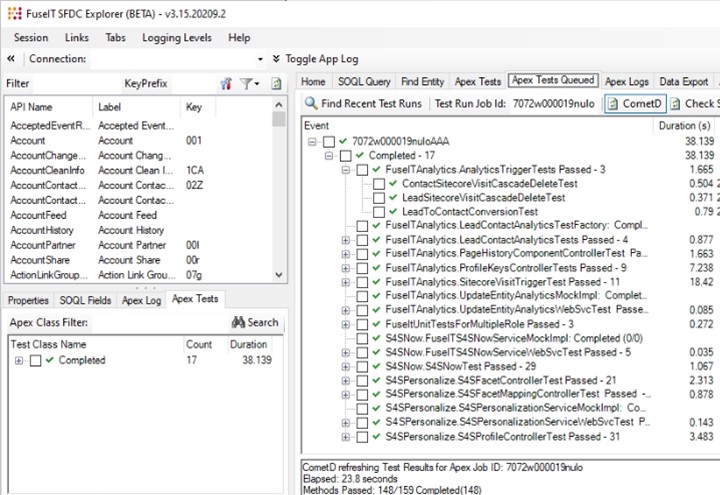Collapse the AnalyticsTriggerTests node
The image size is (720, 495).
coord(345,170)
